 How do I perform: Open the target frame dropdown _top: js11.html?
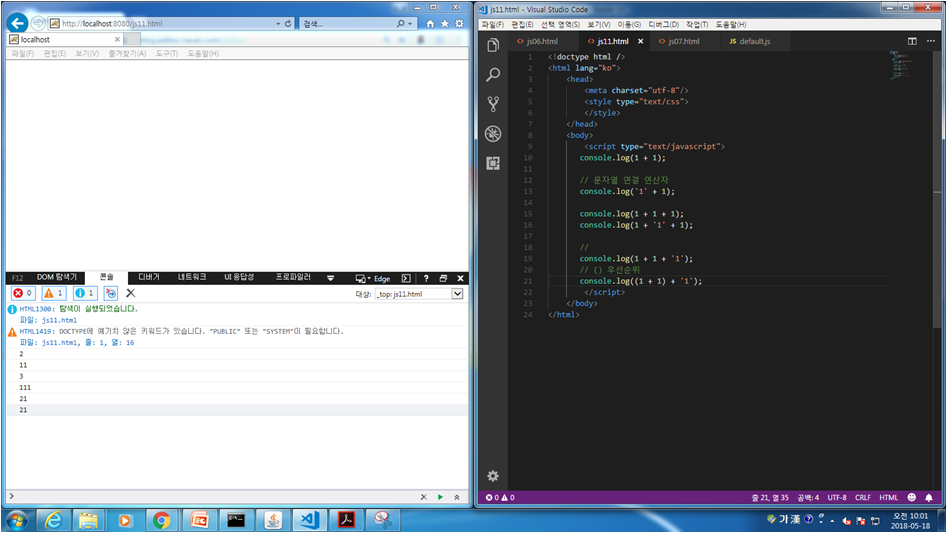(419, 294)
